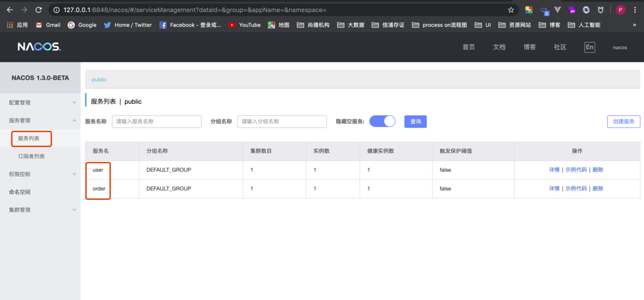Open the 尚德机构 bookmark folder
The width and height of the screenshot is (644, 300).
click(x=313, y=25)
